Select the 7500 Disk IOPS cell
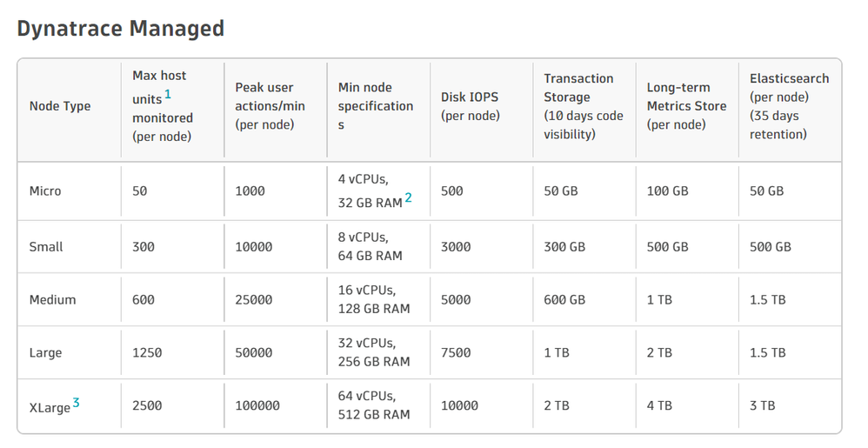Viewport: 868px width, 448px height. tap(456, 353)
